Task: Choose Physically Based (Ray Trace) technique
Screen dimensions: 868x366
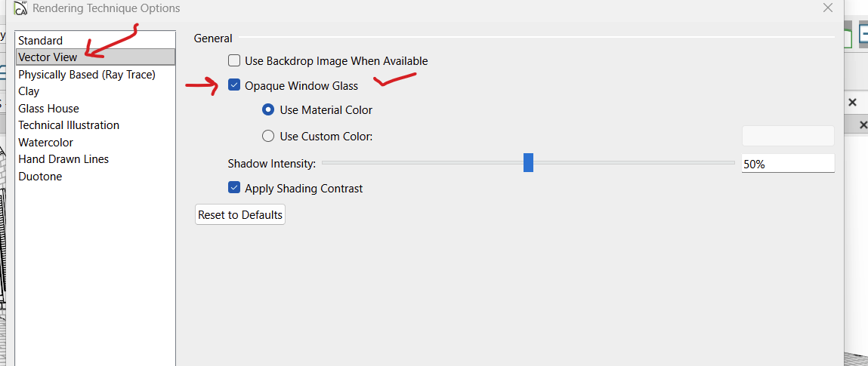Action: 87,75
